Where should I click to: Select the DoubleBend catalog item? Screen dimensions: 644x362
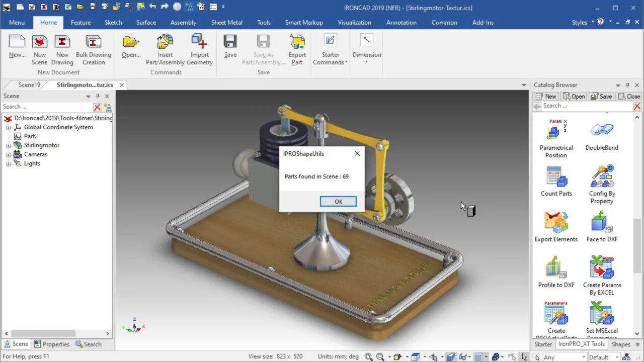point(602,131)
